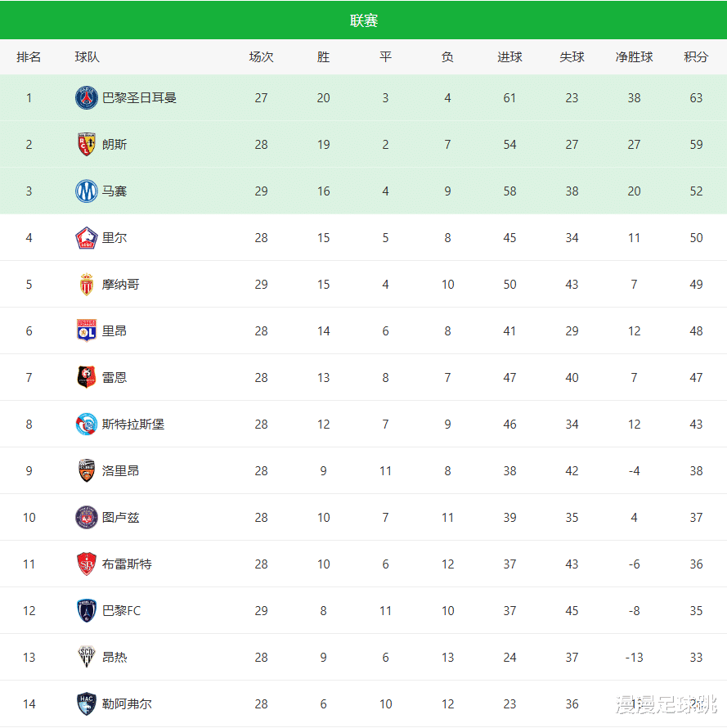Click the Lorient (洛里昂) club crest
727x728 pixels.
87,471
